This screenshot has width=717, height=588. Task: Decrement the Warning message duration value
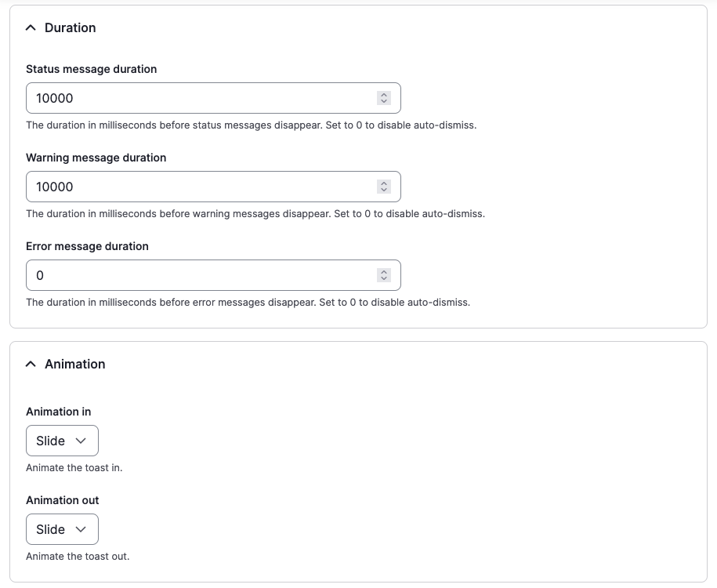click(383, 190)
